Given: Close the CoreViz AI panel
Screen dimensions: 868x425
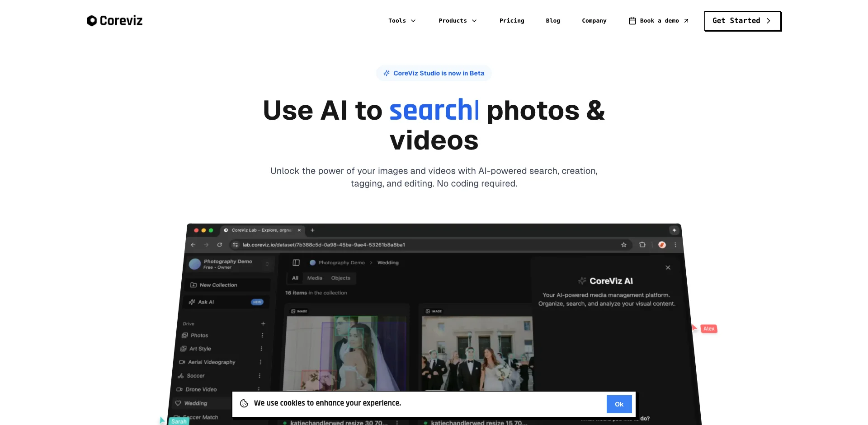Looking at the screenshot, I should click(668, 267).
